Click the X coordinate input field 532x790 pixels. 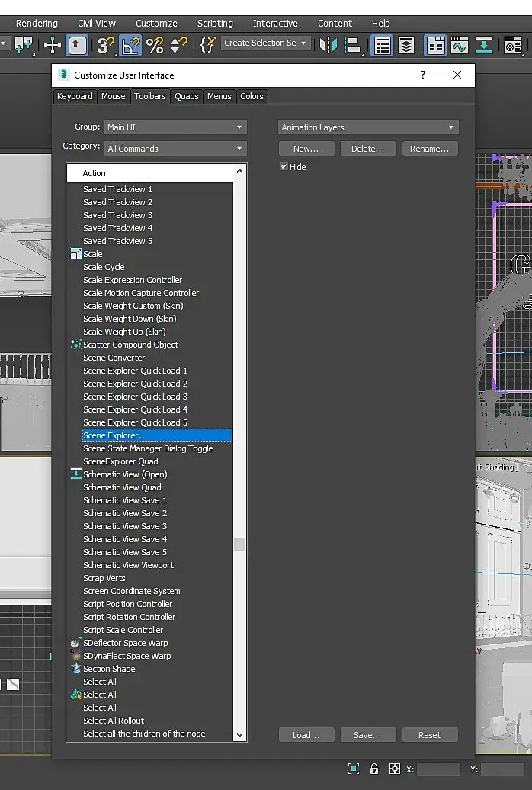tap(438, 769)
